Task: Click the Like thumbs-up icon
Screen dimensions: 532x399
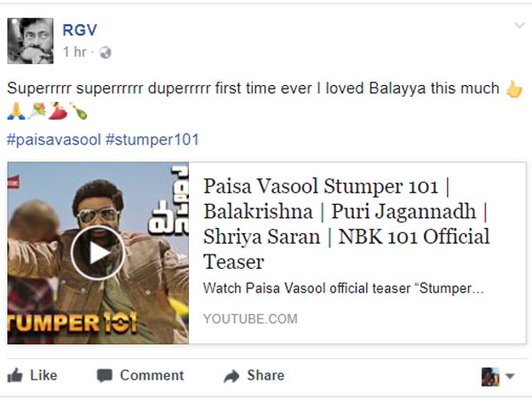Action: pyautogui.click(x=15, y=376)
